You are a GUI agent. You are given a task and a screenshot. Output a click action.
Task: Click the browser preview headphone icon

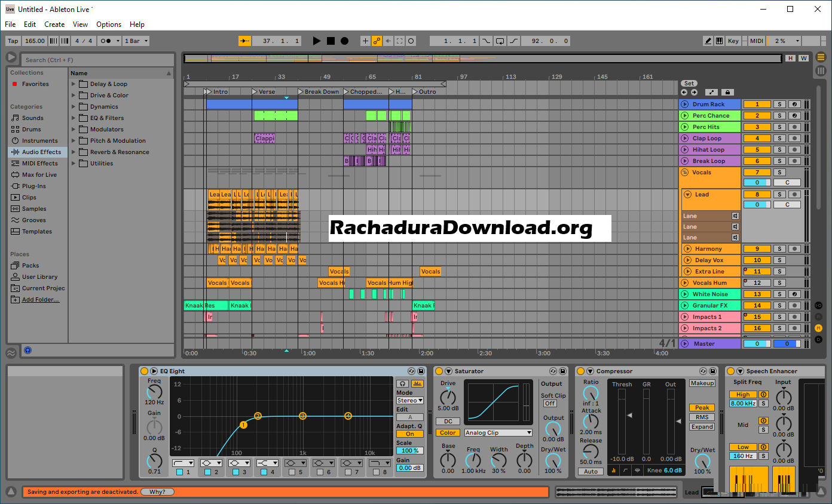click(x=27, y=351)
